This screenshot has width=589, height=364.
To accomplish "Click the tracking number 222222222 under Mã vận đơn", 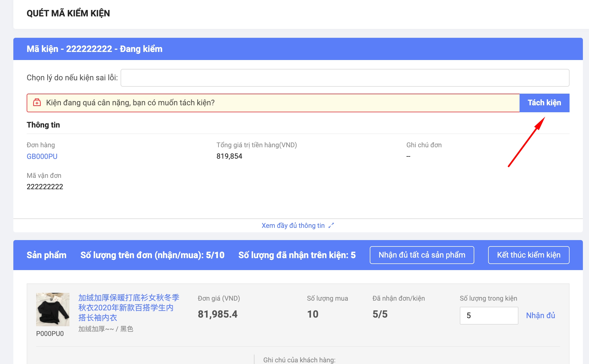I will [45, 187].
